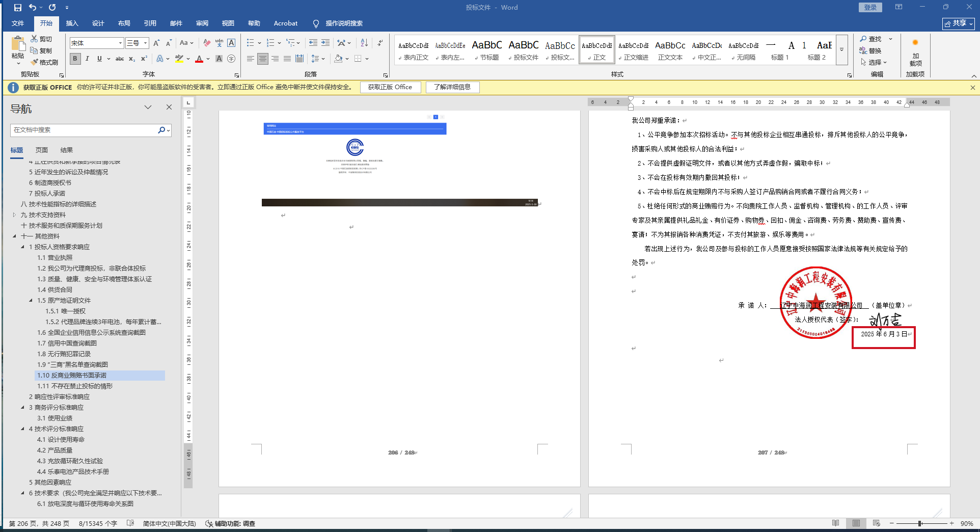
Task: Click the 共享 (Share) button
Action: [x=959, y=23]
